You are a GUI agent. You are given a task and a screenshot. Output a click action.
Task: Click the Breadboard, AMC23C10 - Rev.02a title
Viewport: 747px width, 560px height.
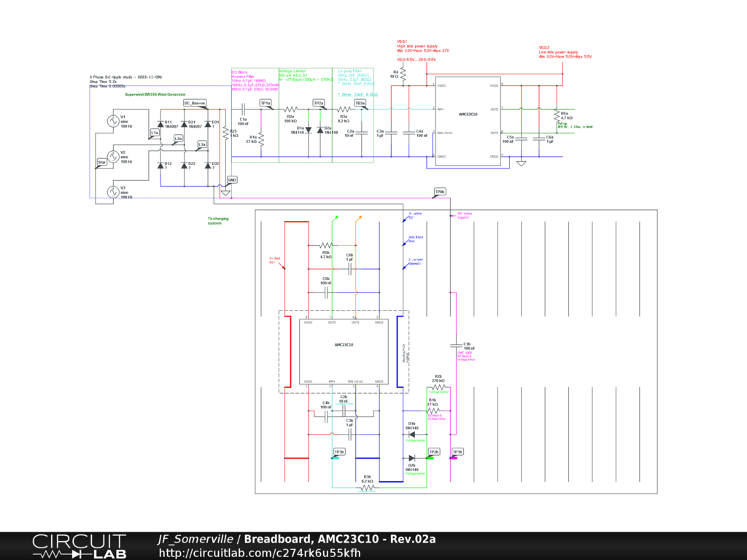pos(339,540)
